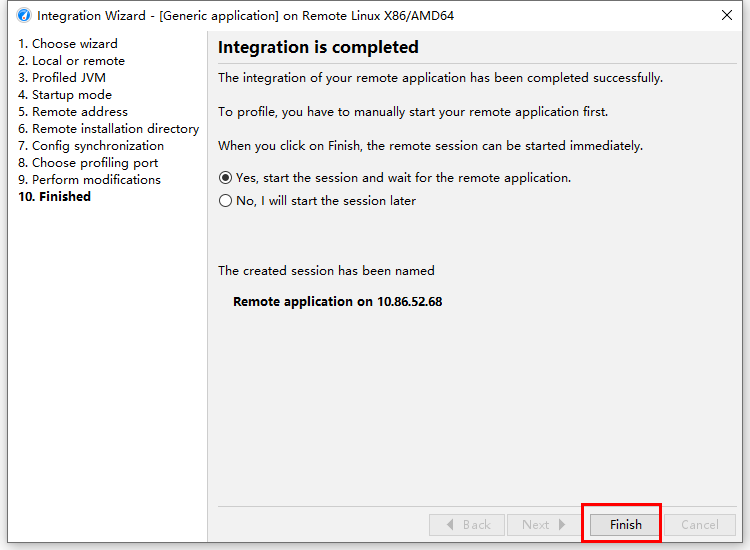
Task: Go to step 7 Config synchronization
Action: tap(91, 146)
